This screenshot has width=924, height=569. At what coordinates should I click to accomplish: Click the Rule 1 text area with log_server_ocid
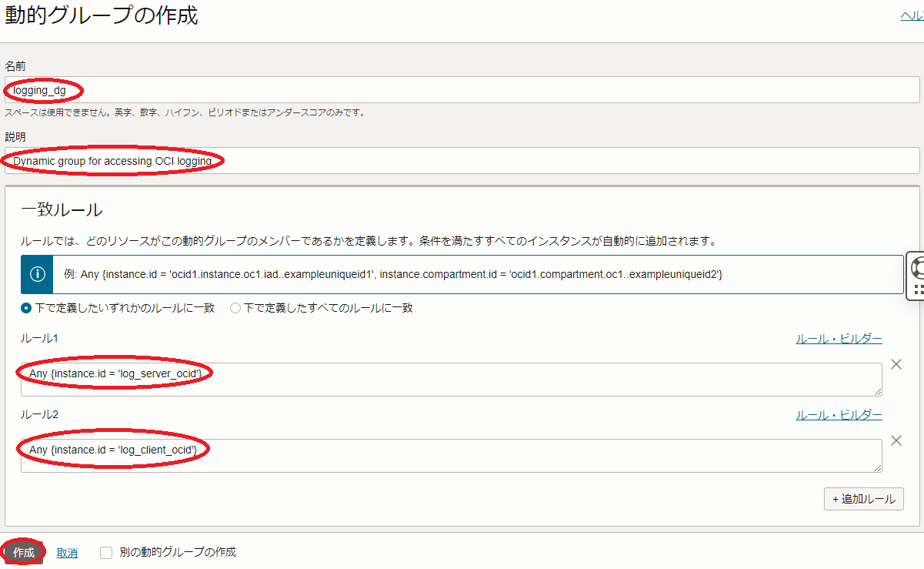point(451,380)
